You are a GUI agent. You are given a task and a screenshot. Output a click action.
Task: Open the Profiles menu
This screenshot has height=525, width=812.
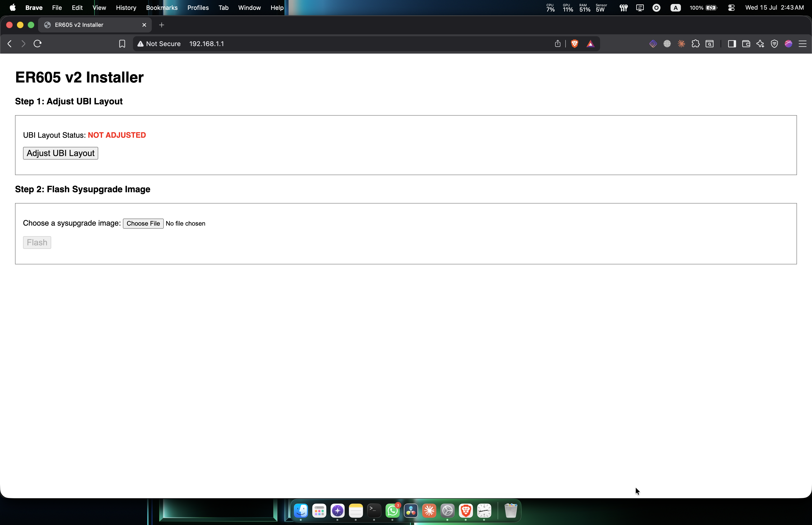tap(198, 8)
